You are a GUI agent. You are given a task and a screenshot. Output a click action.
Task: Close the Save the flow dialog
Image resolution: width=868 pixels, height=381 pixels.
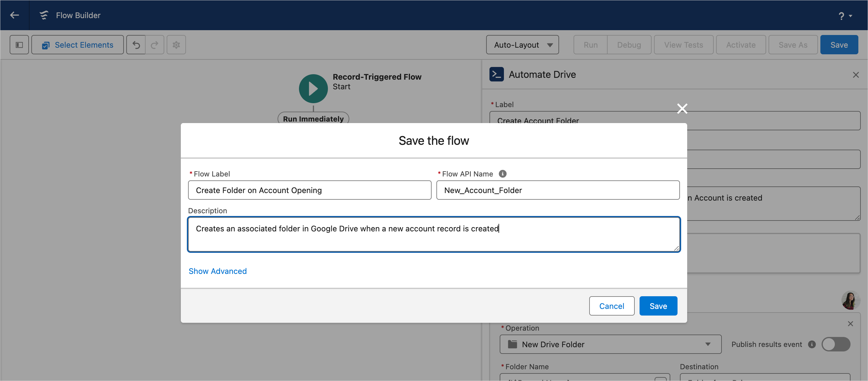(682, 109)
